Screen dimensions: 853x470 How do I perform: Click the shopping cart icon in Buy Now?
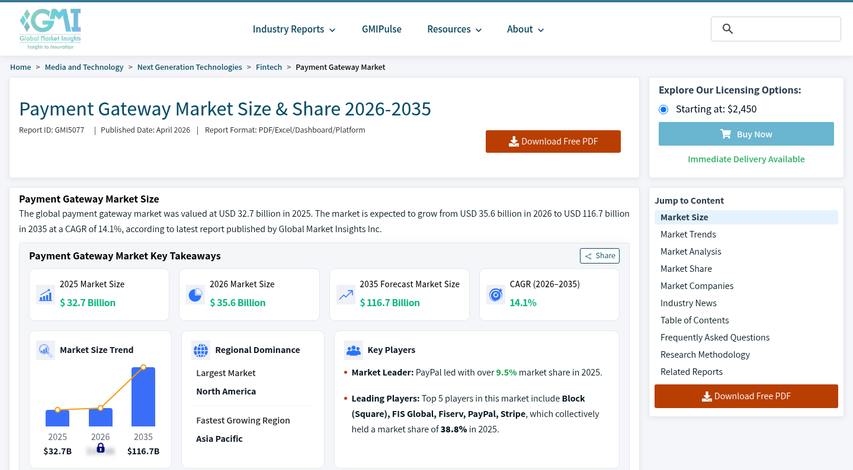coord(726,134)
